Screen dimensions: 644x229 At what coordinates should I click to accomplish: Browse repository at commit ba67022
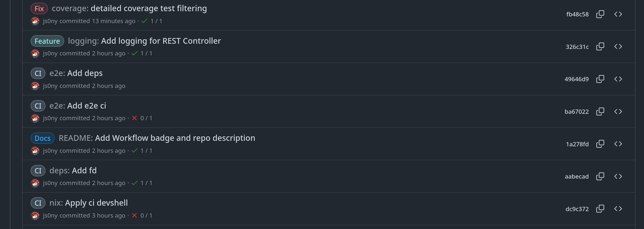(618, 112)
